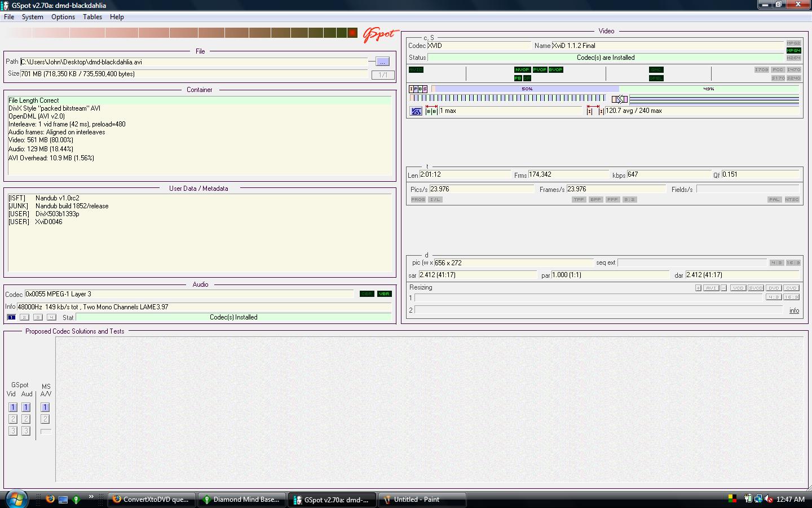Open the System menu

(32, 17)
